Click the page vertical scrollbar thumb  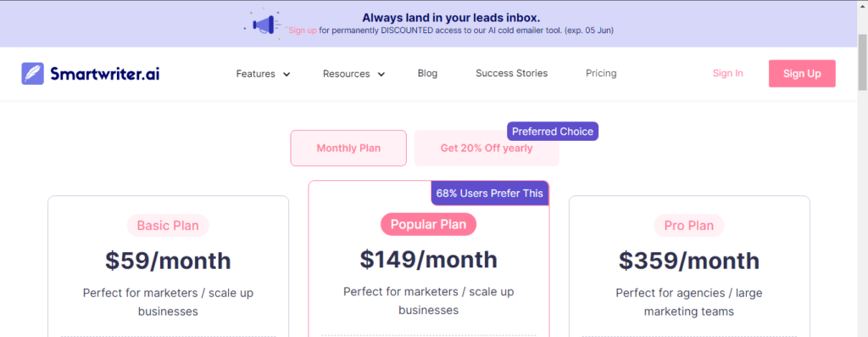(x=862, y=61)
